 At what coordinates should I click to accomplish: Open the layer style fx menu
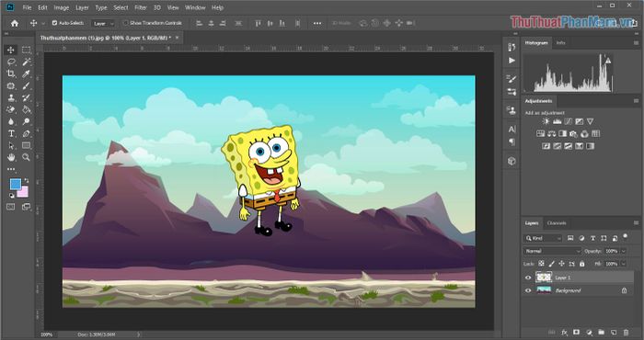click(x=564, y=333)
